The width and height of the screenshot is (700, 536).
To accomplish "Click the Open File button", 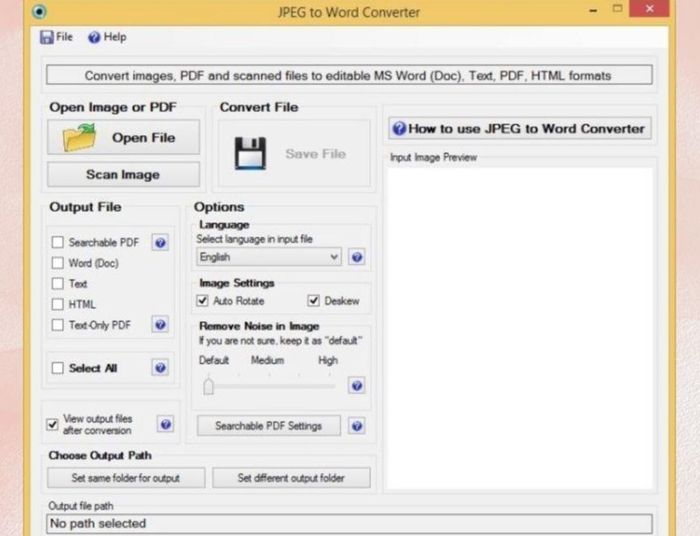I will [x=123, y=137].
